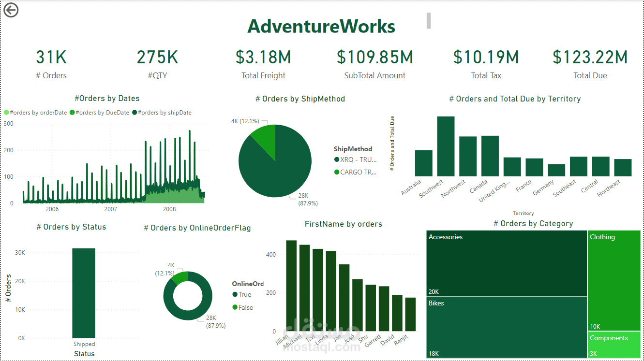644x361 pixels.
Task: Click the Accessories treemap tile
Action: click(507, 263)
